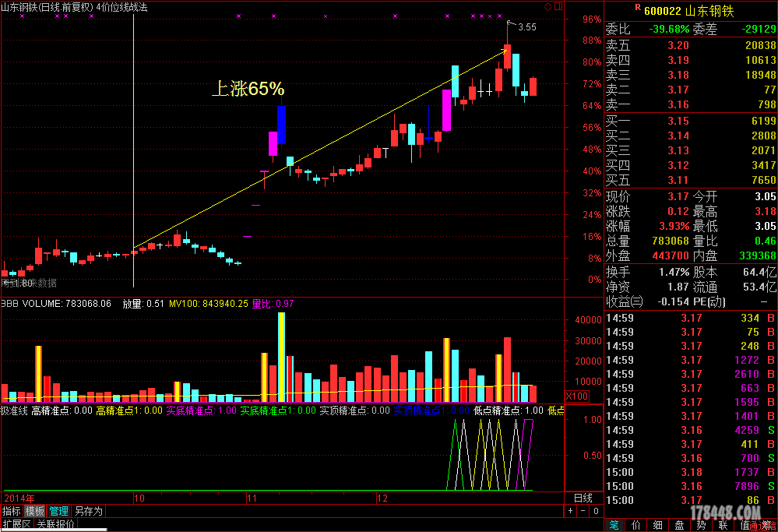Click the 3.55 peak price marker
Viewport: 778px width, 532px height.
click(526, 27)
